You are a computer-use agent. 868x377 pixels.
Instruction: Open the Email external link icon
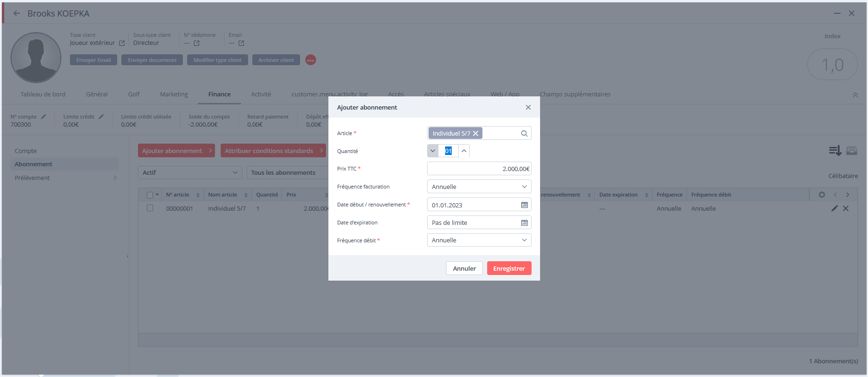tap(241, 43)
